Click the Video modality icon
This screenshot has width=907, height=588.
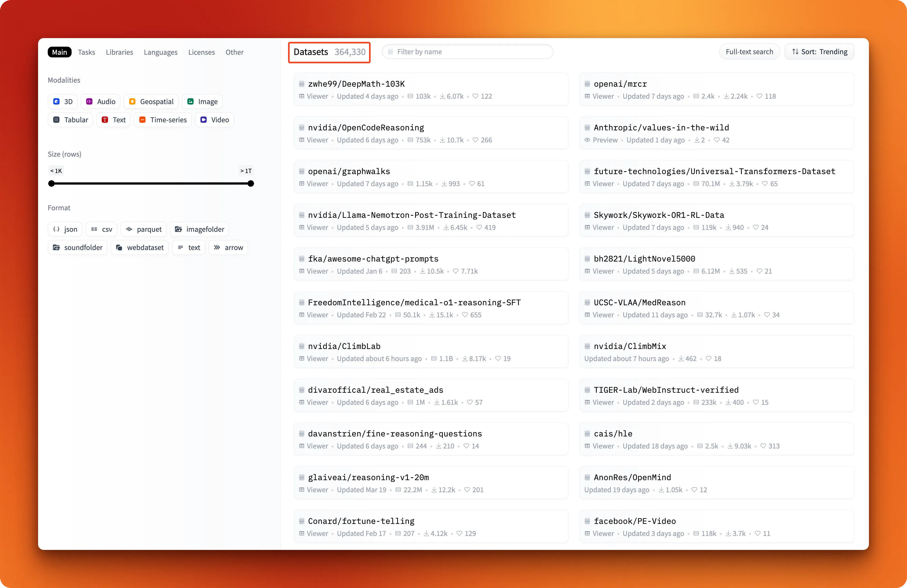coord(204,120)
